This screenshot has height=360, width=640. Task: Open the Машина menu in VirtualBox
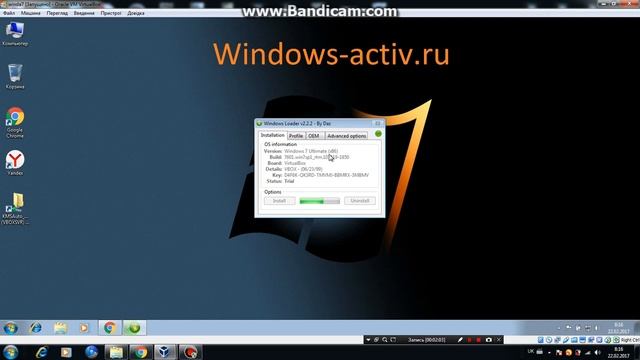point(31,13)
